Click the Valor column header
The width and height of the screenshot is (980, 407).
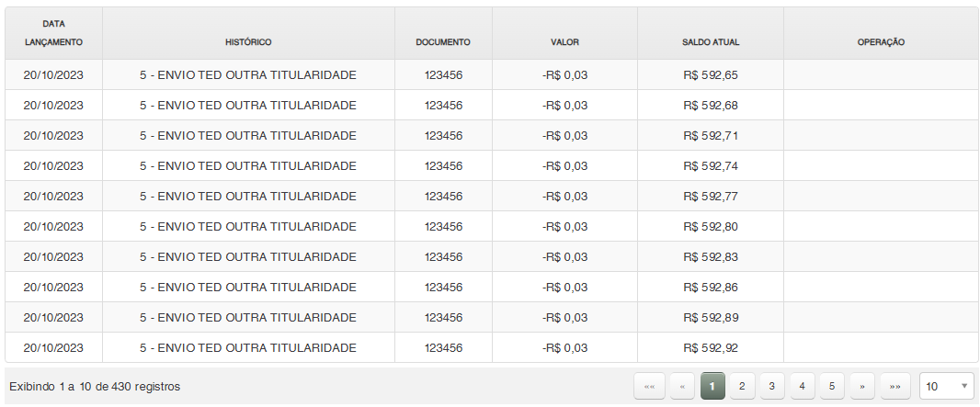click(564, 42)
